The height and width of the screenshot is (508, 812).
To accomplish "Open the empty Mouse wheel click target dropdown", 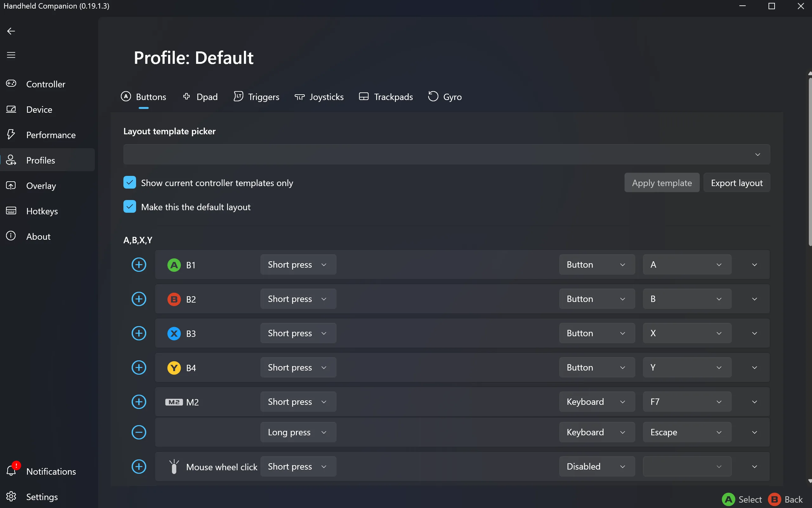I will tap(687, 467).
